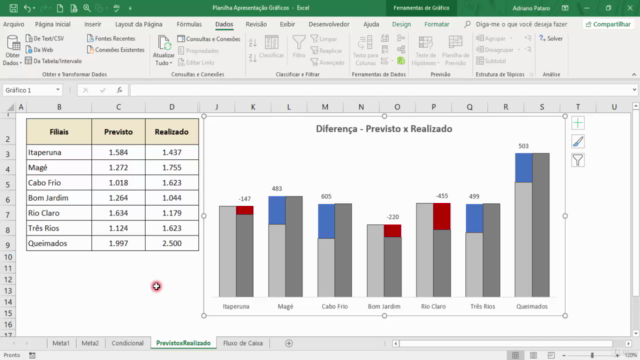Screen dimensions: 640x360
Task: Select chart title Diferença - Previsto x Realizado
Action: click(x=384, y=129)
